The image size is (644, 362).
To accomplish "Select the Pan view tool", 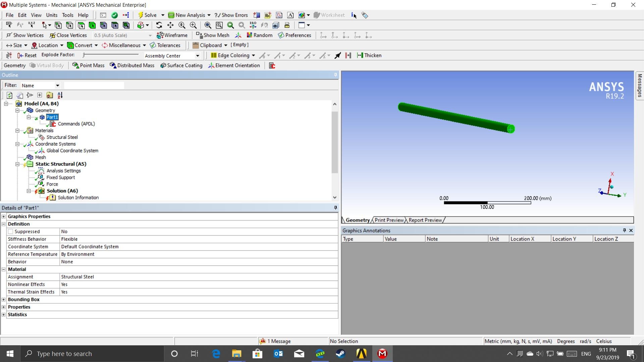I will click(x=170, y=25).
